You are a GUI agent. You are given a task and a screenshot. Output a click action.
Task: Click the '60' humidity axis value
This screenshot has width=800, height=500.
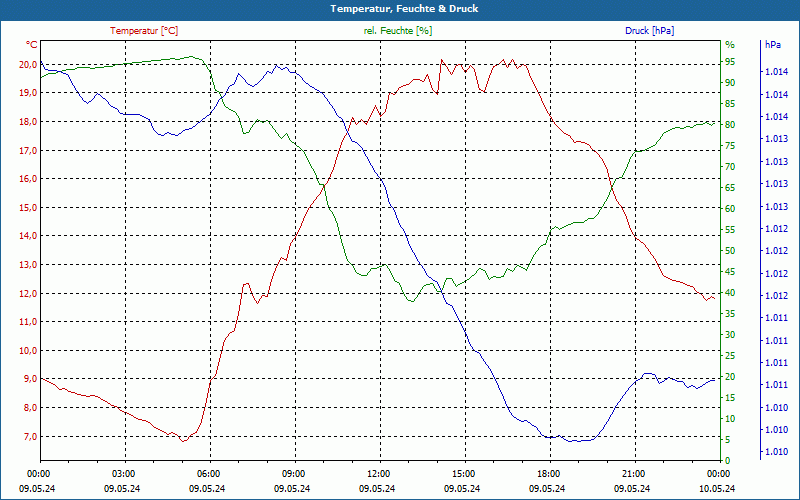click(730, 209)
